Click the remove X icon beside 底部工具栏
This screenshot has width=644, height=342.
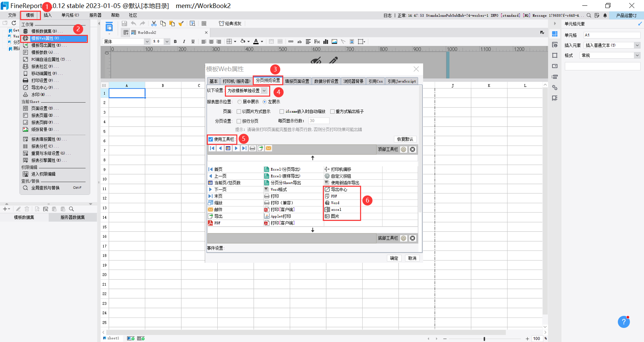pos(412,238)
